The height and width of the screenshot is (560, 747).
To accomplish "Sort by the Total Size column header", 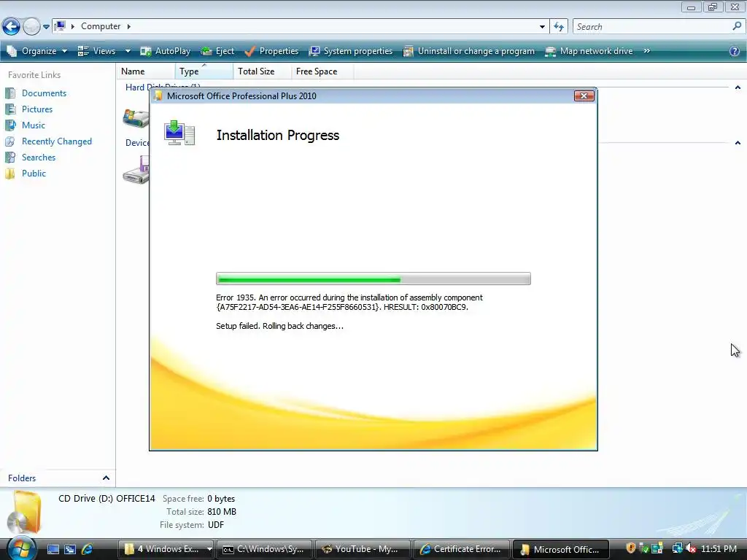I will click(x=262, y=71).
